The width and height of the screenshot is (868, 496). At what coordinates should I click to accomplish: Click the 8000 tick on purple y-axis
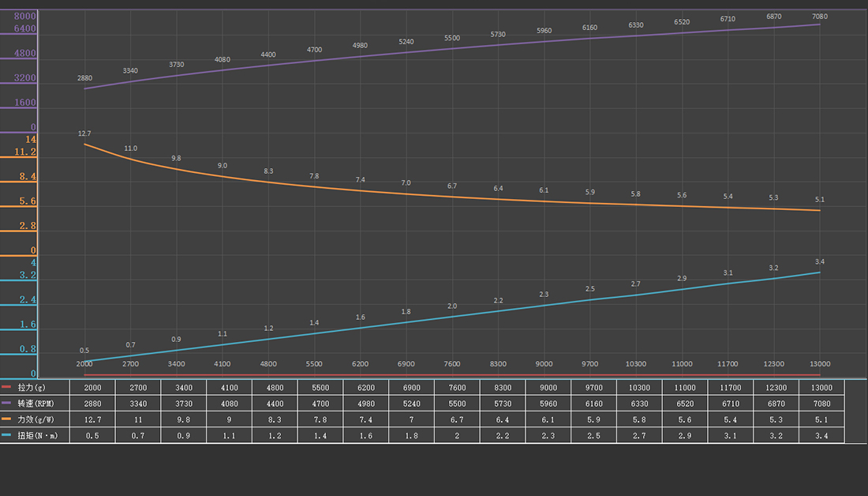(25, 16)
